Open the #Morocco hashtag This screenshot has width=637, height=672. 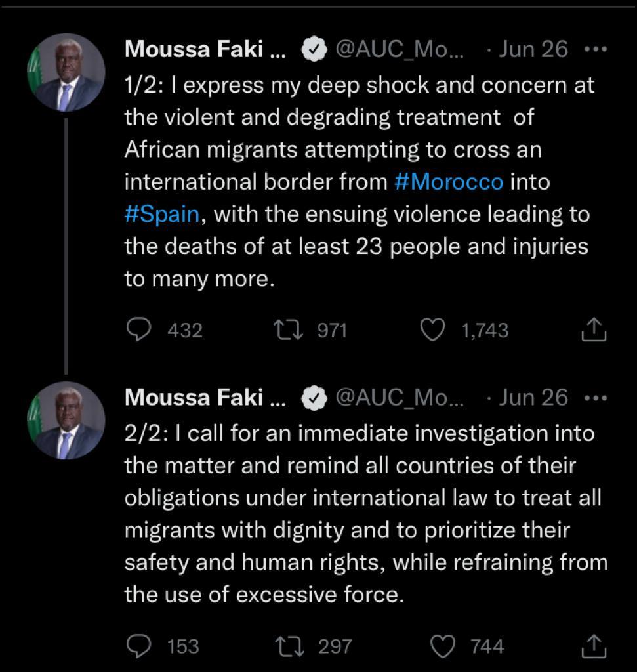click(x=449, y=182)
